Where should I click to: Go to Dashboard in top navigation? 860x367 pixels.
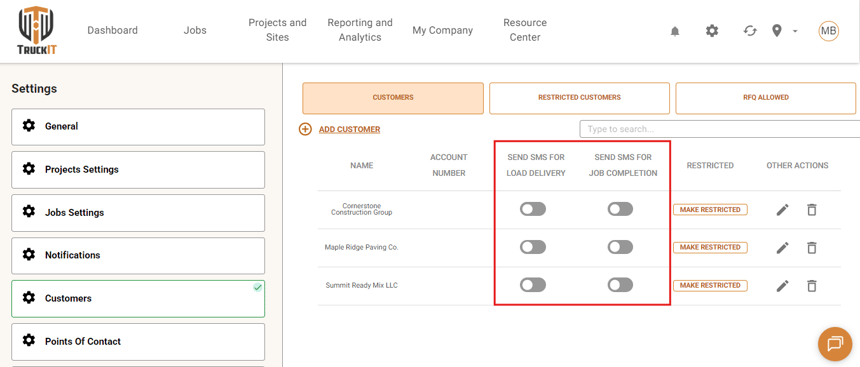click(x=112, y=30)
